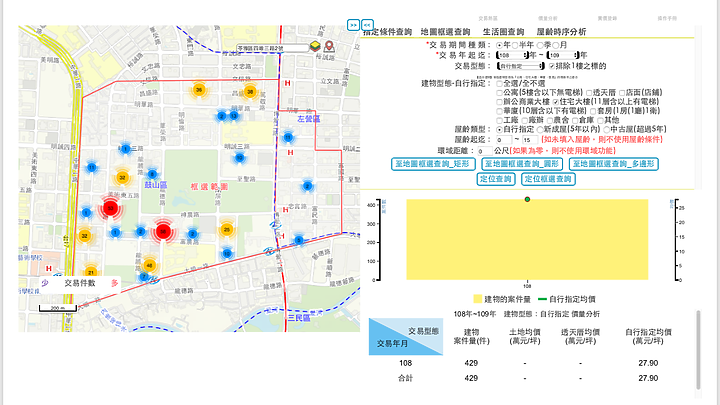Focus the 環域距離 distance input field
The height and width of the screenshot is (405, 720).
coord(484,151)
